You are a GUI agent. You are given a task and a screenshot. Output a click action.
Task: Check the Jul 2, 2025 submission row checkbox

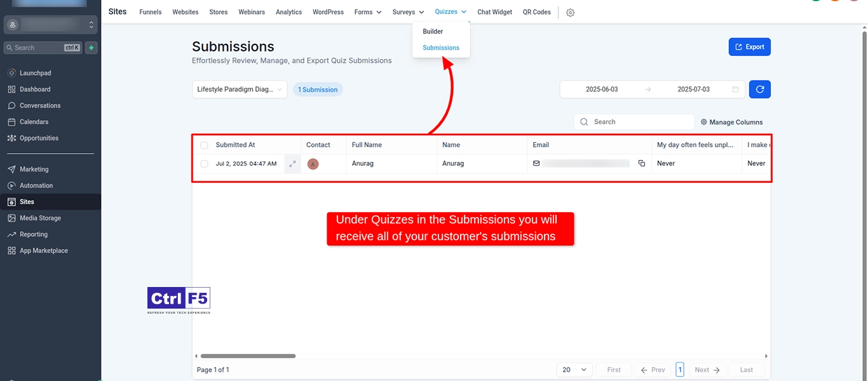click(204, 164)
